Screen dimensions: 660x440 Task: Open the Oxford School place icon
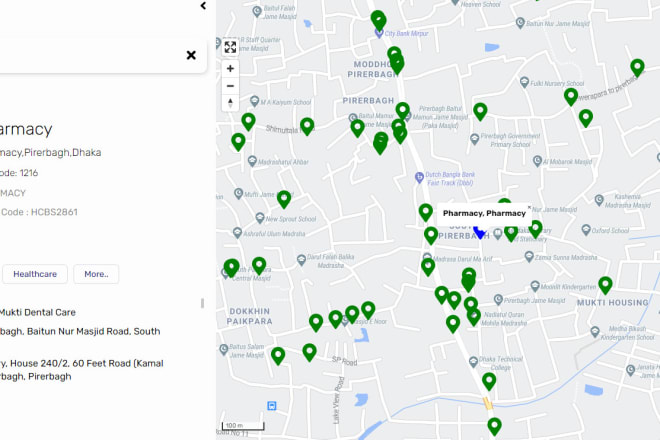[586, 230]
